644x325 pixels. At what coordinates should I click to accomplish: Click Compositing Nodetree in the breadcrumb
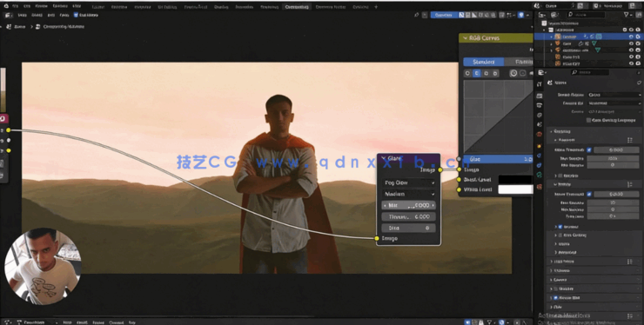(64, 27)
